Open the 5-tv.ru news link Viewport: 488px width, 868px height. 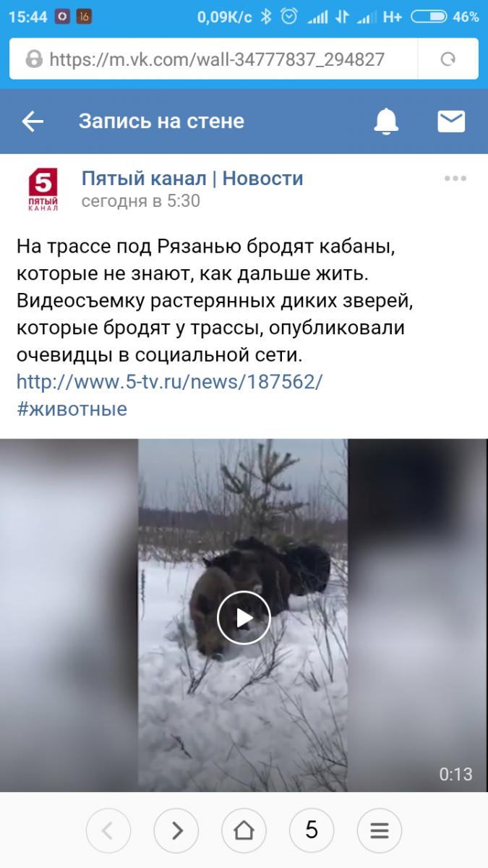click(169, 382)
